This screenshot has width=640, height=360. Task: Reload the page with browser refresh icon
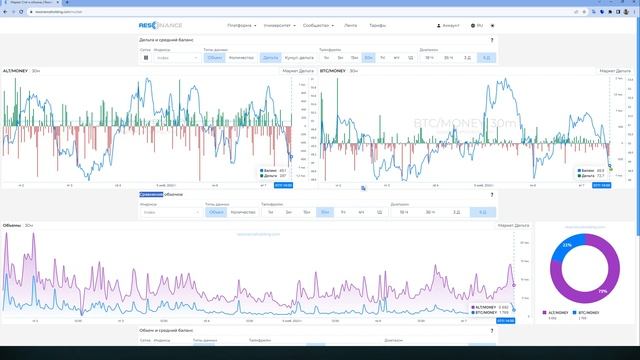[21, 12]
